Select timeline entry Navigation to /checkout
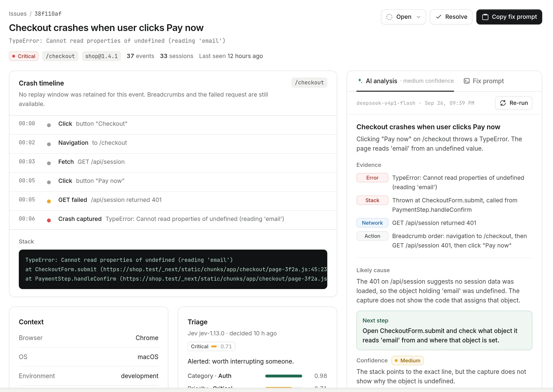553x392 pixels. click(173, 144)
